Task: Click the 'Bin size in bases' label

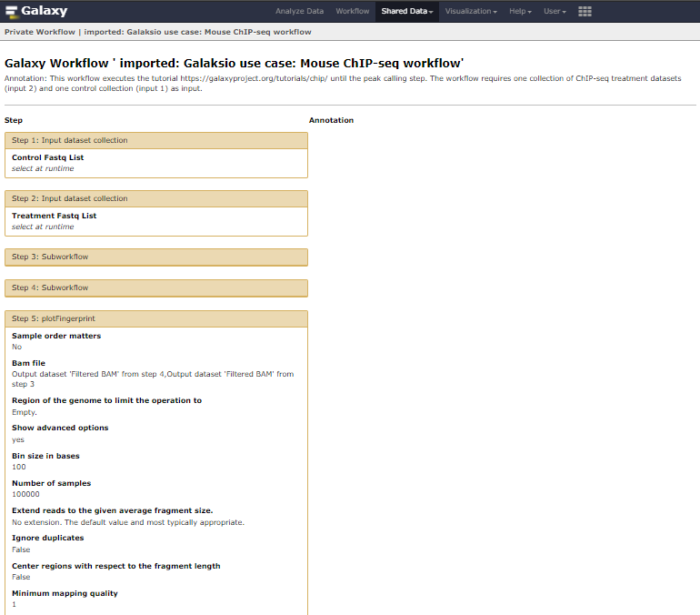Action: [45, 456]
